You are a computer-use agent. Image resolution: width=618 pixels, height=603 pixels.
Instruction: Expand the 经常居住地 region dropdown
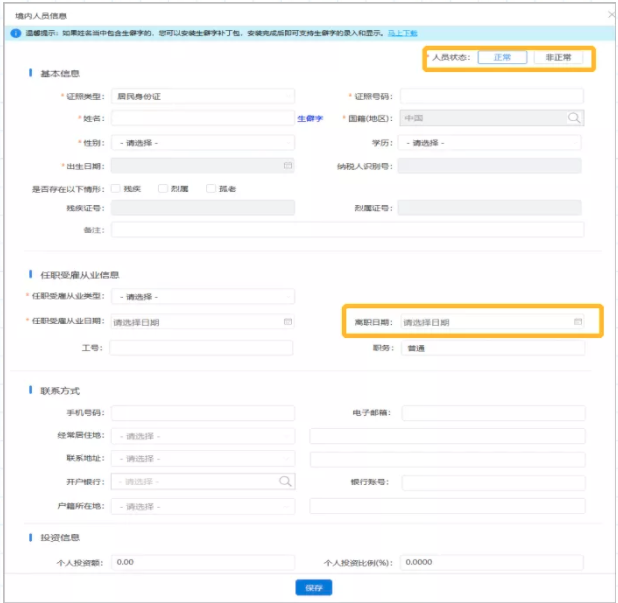pyautogui.click(x=203, y=436)
